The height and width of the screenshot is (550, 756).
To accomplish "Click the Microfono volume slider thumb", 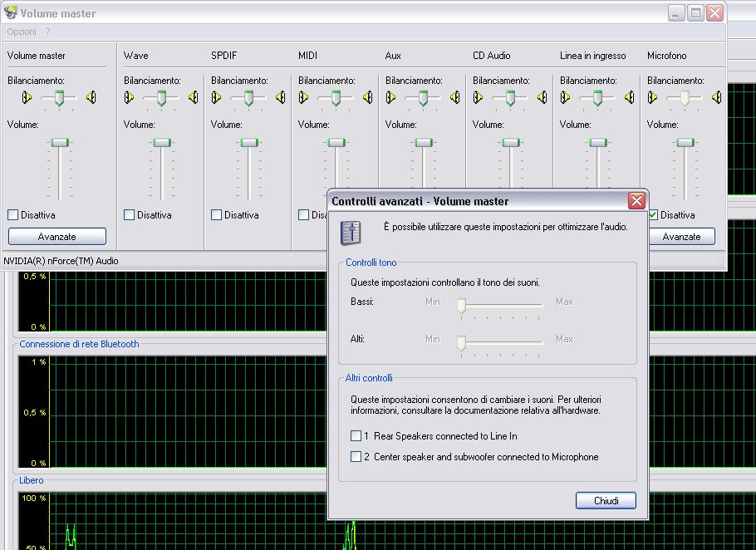I will (685, 143).
